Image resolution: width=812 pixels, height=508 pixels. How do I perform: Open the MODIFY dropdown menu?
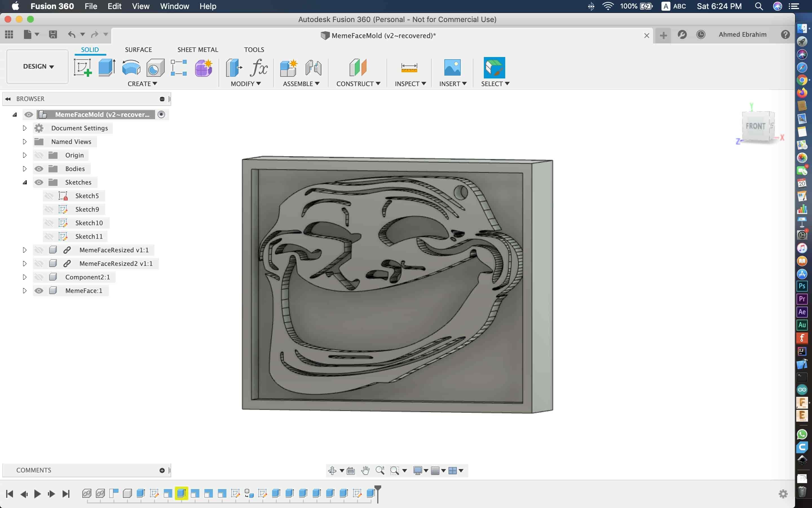coord(246,84)
